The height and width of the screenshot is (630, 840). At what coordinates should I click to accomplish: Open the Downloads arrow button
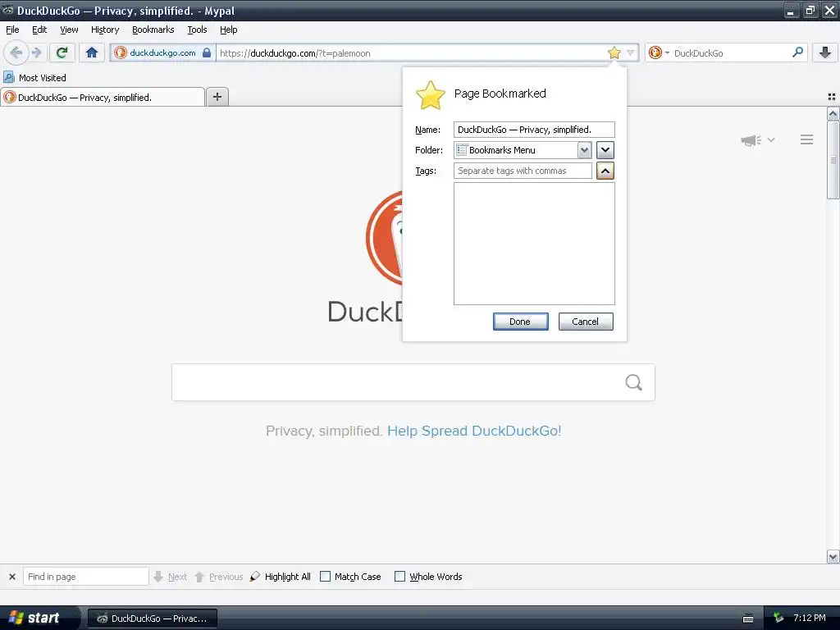pos(825,52)
